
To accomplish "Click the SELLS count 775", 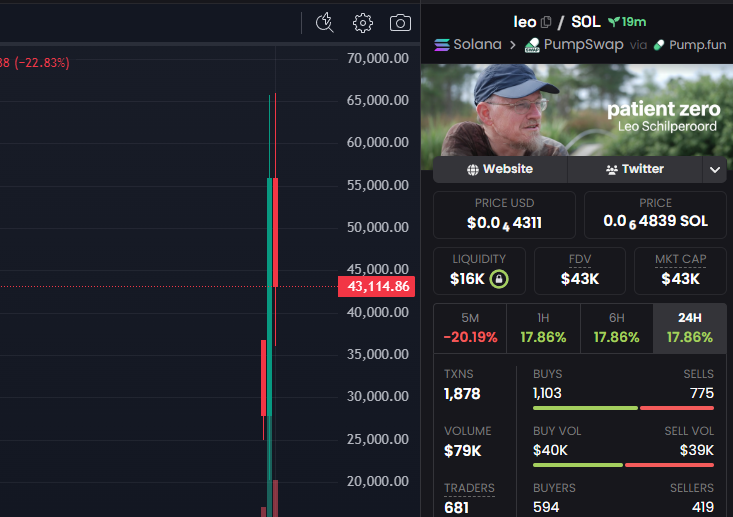I will (x=702, y=394).
